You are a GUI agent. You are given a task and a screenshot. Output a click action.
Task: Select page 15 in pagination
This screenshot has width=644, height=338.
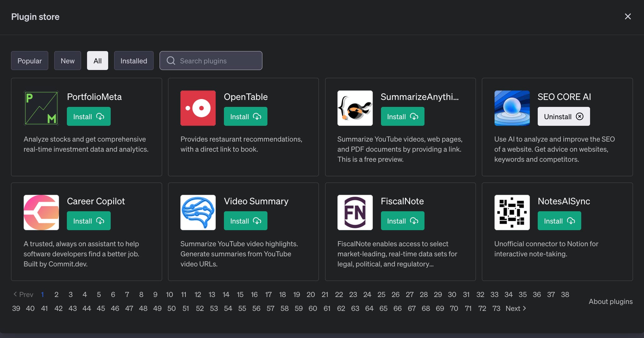(x=240, y=294)
